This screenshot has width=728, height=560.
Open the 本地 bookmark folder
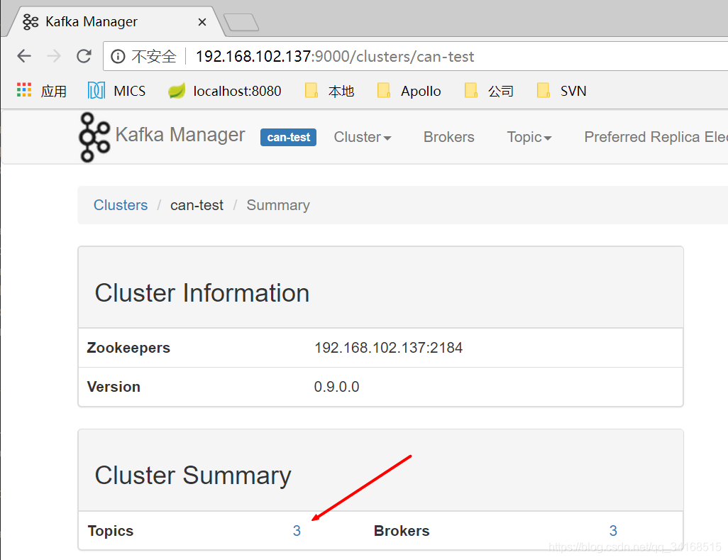[329, 91]
